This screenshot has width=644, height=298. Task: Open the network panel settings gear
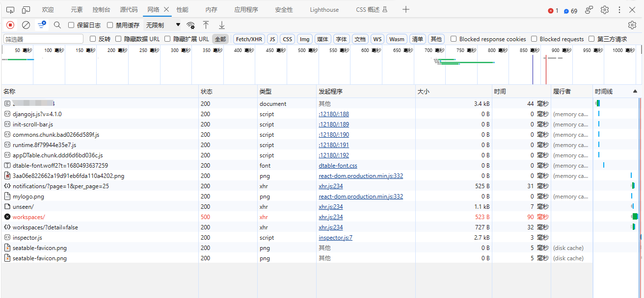click(x=632, y=25)
